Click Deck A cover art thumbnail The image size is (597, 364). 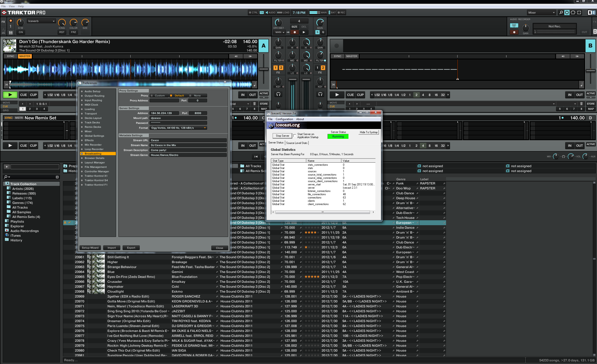click(x=9, y=46)
